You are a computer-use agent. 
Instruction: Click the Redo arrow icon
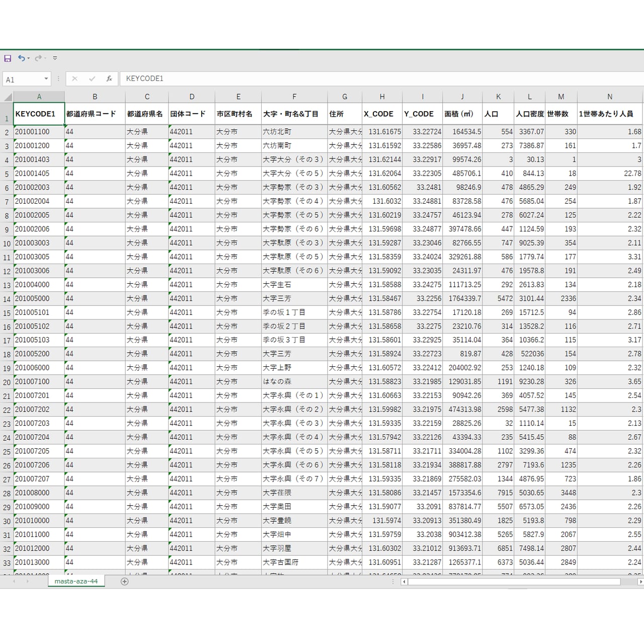click(38, 58)
